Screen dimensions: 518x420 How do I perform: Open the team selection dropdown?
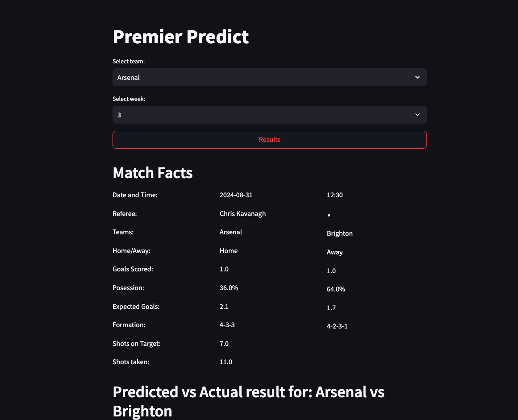(269, 77)
